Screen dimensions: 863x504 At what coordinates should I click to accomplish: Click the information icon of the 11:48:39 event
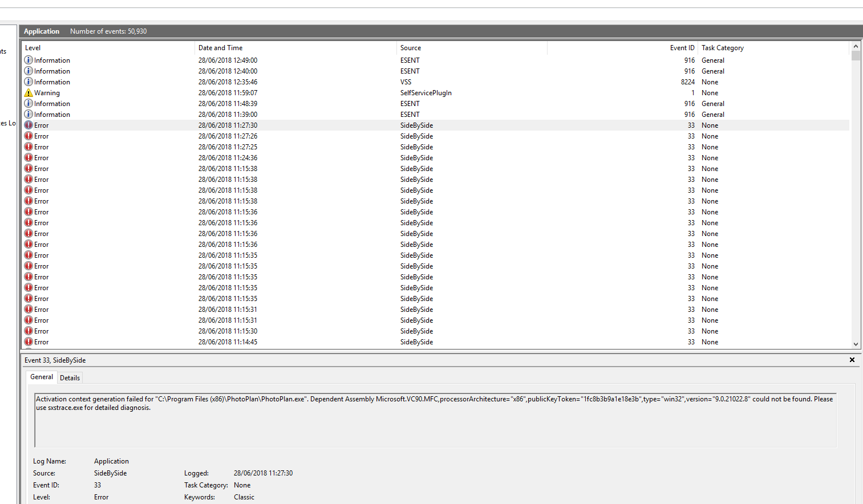(29, 103)
